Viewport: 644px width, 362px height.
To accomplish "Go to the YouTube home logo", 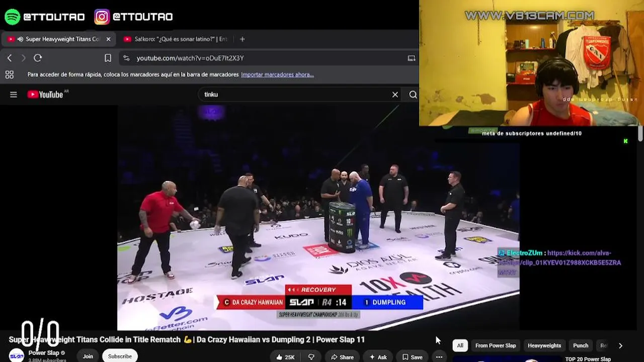I will point(45,95).
